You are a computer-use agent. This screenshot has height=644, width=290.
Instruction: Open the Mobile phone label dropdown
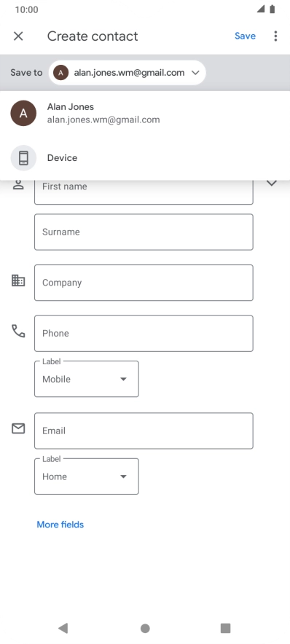(87, 379)
